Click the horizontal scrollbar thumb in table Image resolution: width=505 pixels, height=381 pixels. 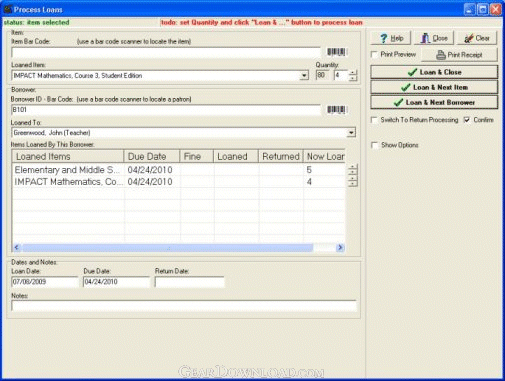(168, 247)
